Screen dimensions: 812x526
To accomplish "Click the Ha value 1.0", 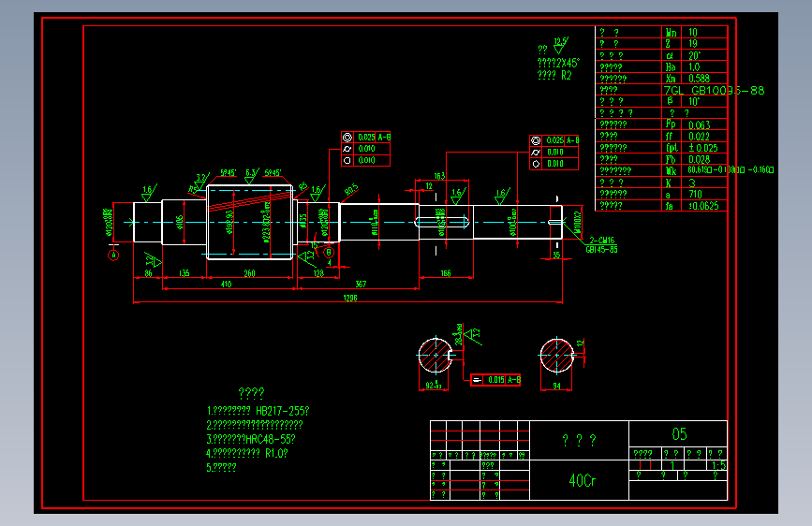I will [x=694, y=67].
